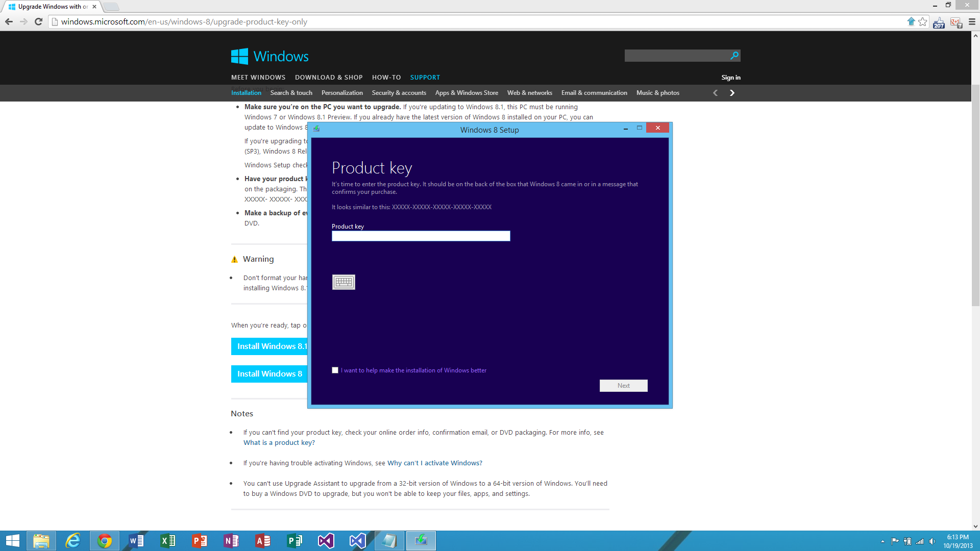Select the Security & accounts submenu item
The height and width of the screenshot is (551, 980).
[x=399, y=93]
